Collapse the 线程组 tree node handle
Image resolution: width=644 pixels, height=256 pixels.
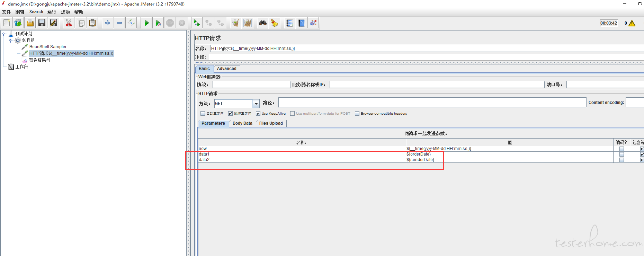coord(10,41)
